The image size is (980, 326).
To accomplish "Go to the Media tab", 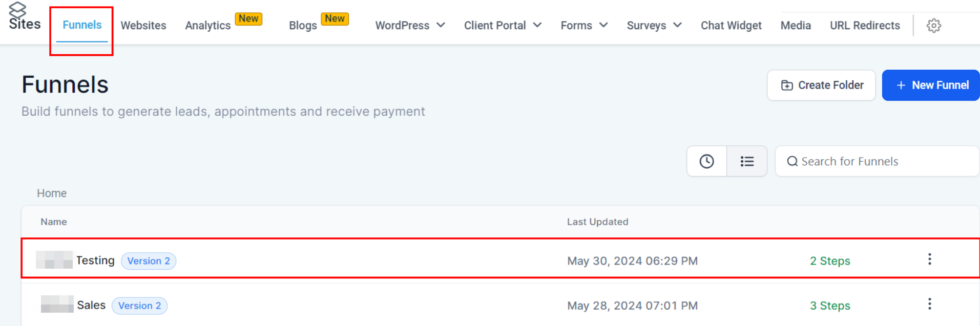I will tap(796, 25).
